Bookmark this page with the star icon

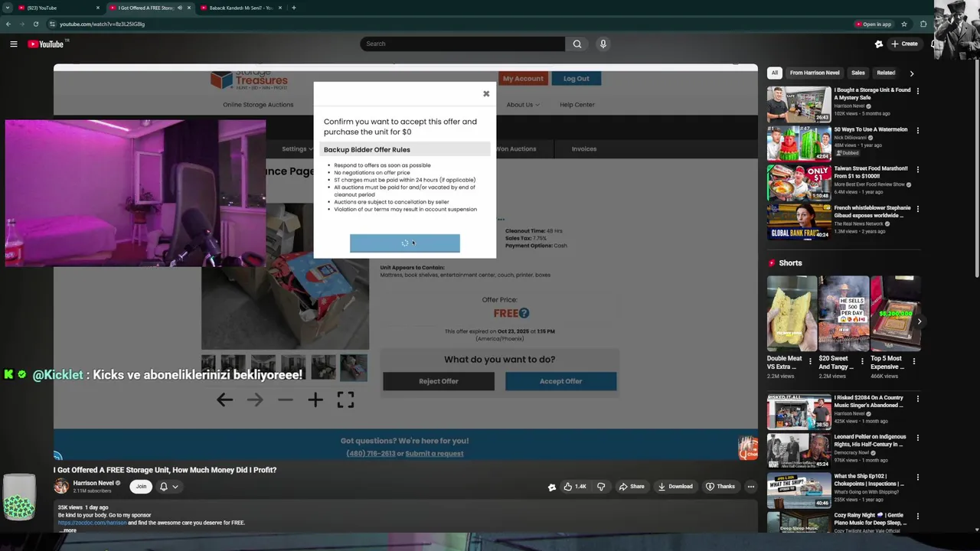point(904,24)
